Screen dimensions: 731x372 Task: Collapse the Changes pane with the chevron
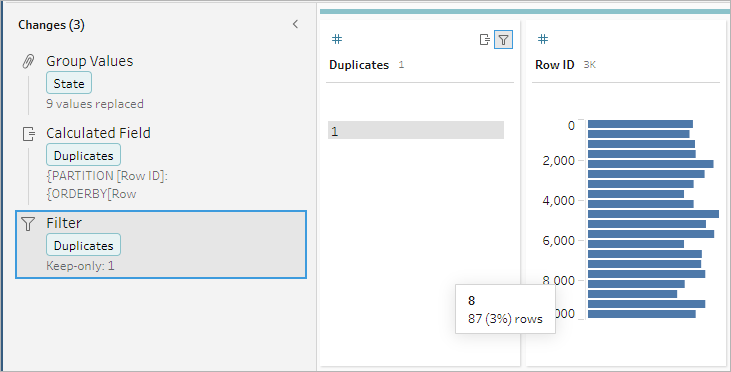tap(295, 24)
